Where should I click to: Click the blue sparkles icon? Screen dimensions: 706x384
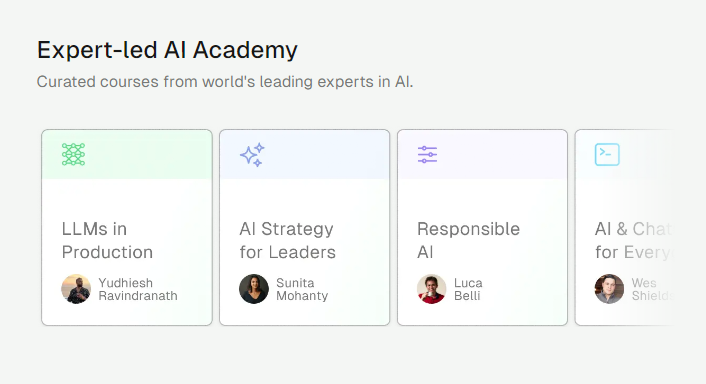coord(252,154)
